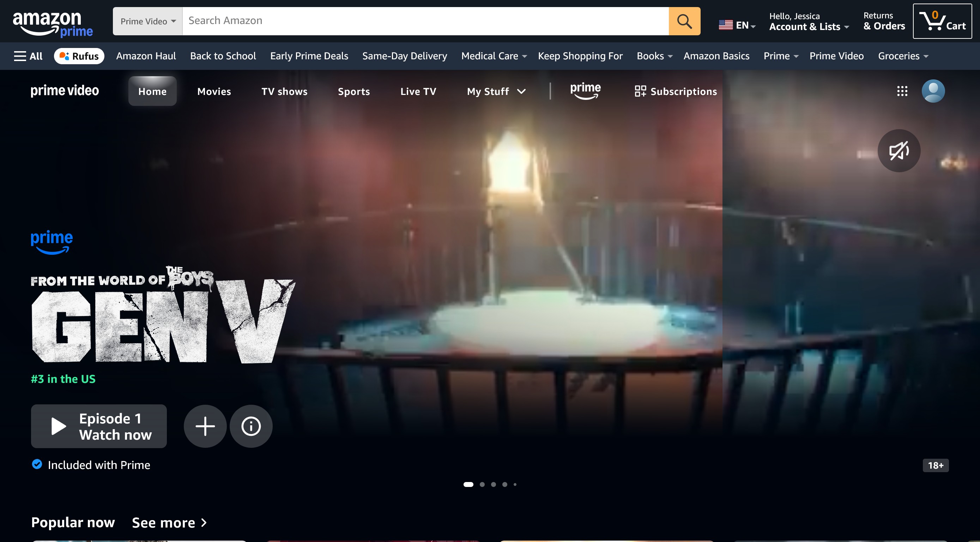Open the shopping cart icon
980x542 pixels.
pos(942,21)
